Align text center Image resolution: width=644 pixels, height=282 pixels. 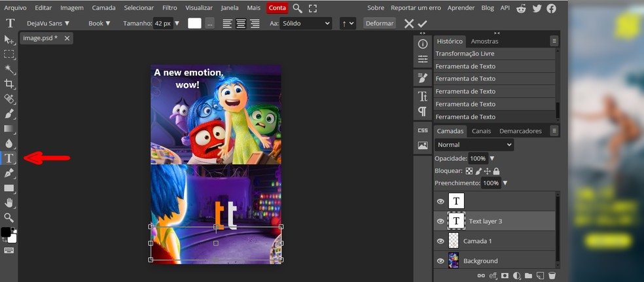point(241,24)
